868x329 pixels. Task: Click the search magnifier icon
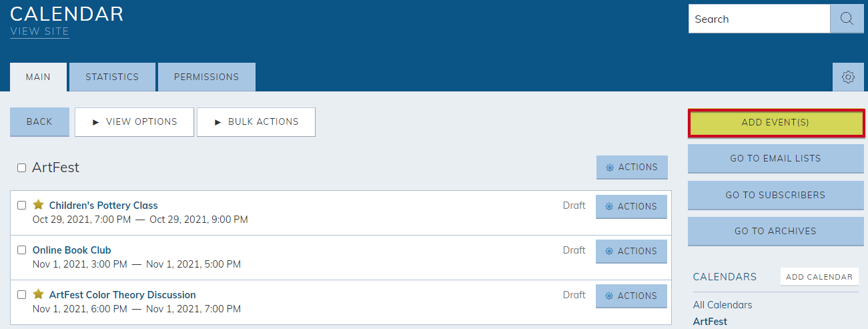(x=847, y=19)
